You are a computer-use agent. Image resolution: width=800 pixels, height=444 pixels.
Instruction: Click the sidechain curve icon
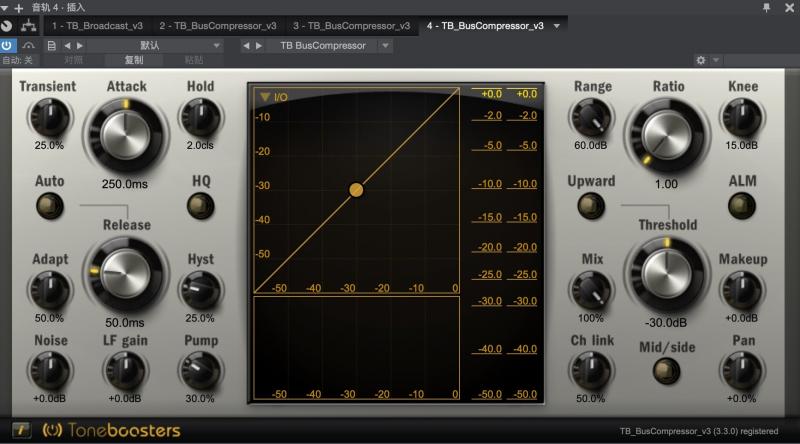[29, 45]
